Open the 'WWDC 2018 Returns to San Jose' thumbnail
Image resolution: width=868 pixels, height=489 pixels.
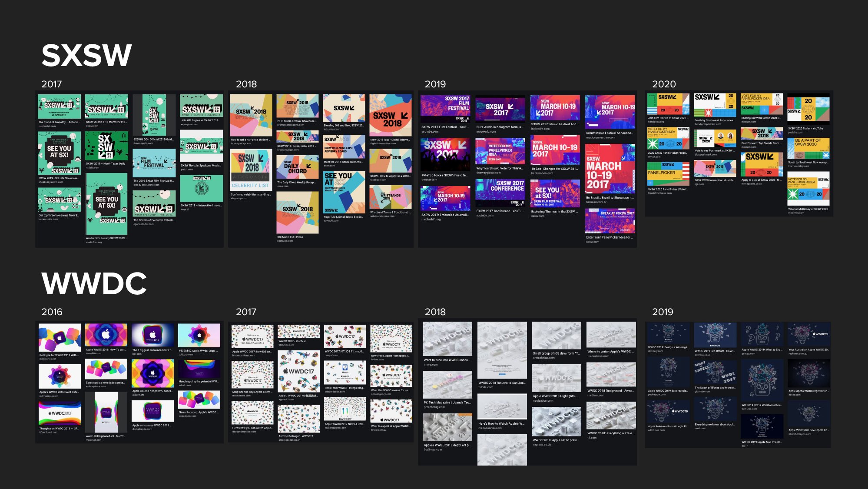coord(502,351)
